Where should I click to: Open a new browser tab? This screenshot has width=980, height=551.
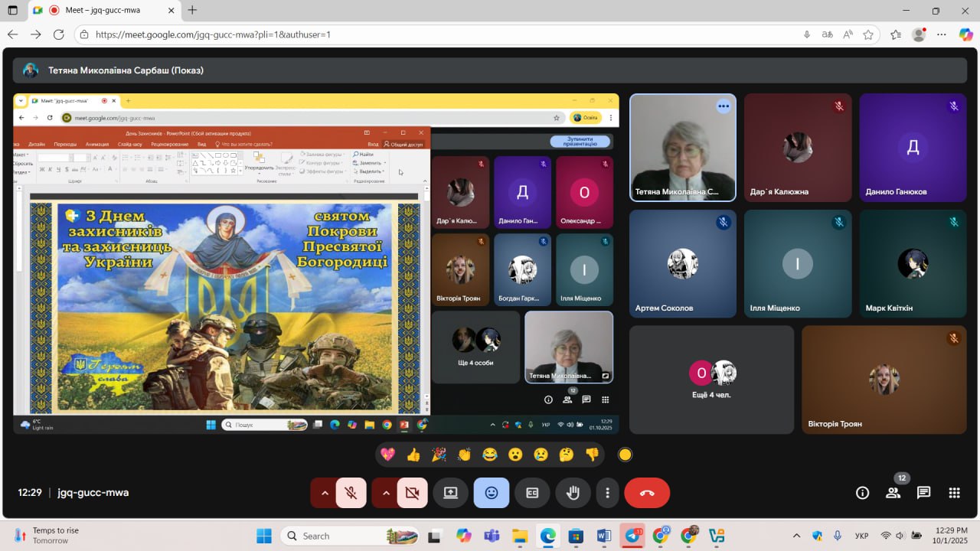click(192, 10)
